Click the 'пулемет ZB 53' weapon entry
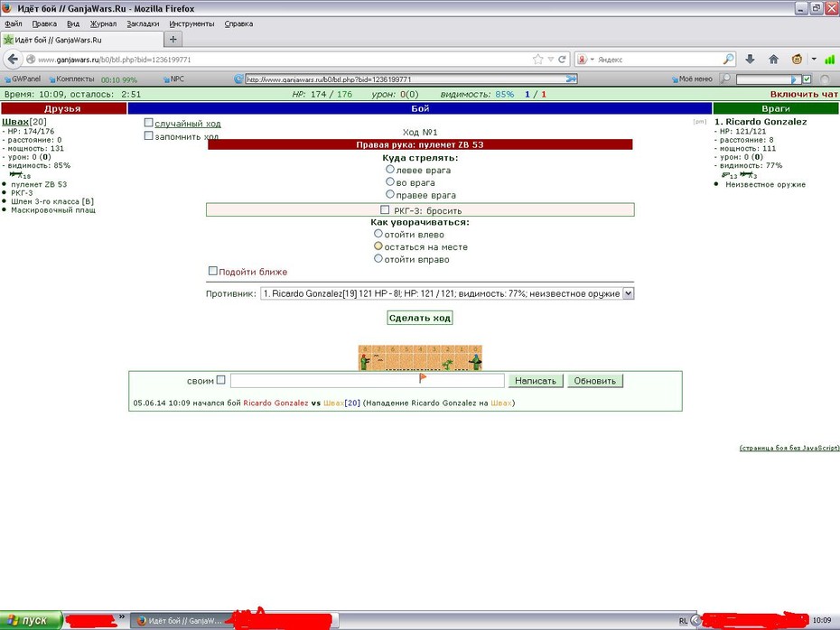This screenshot has height=630, width=840. (x=39, y=184)
